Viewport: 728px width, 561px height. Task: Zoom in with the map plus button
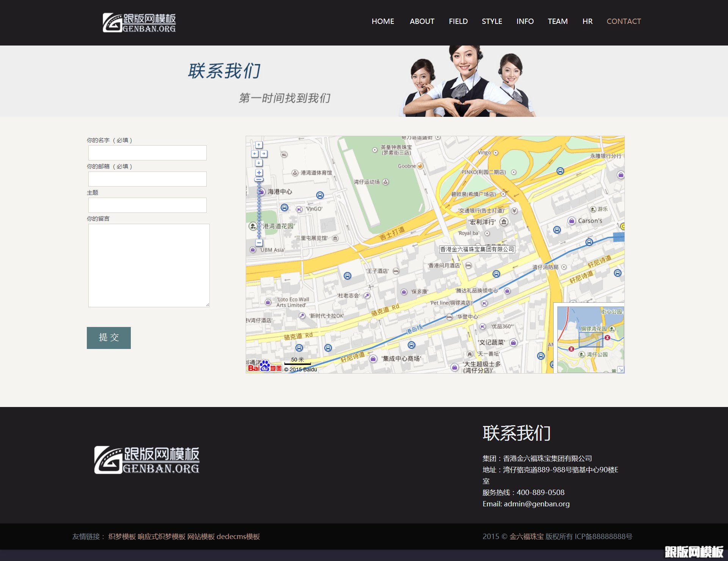tap(259, 173)
